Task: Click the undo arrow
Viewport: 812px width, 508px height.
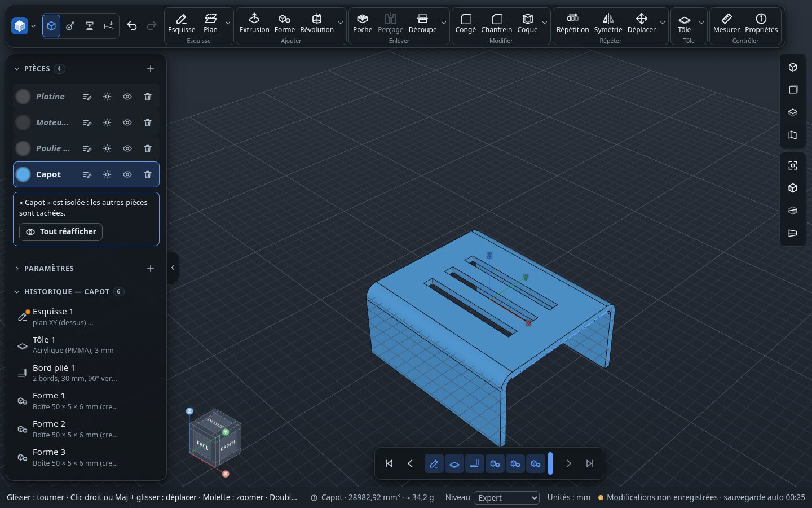Action: point(132,26)
